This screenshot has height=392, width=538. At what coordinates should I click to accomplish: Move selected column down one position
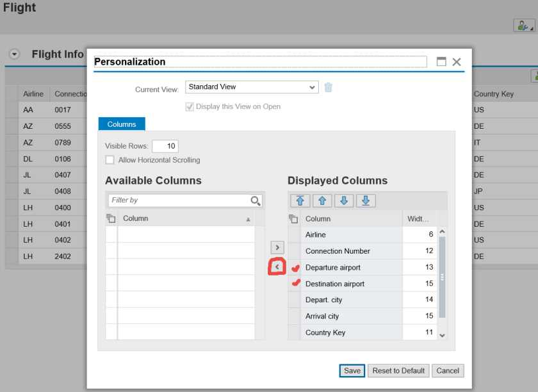click(x=343, y=200)
